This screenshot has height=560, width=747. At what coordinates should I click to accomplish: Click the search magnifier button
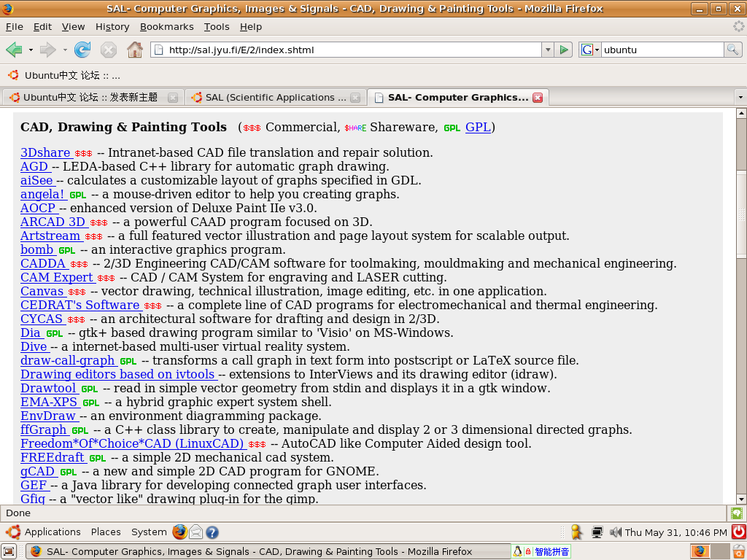pos(732,50)
